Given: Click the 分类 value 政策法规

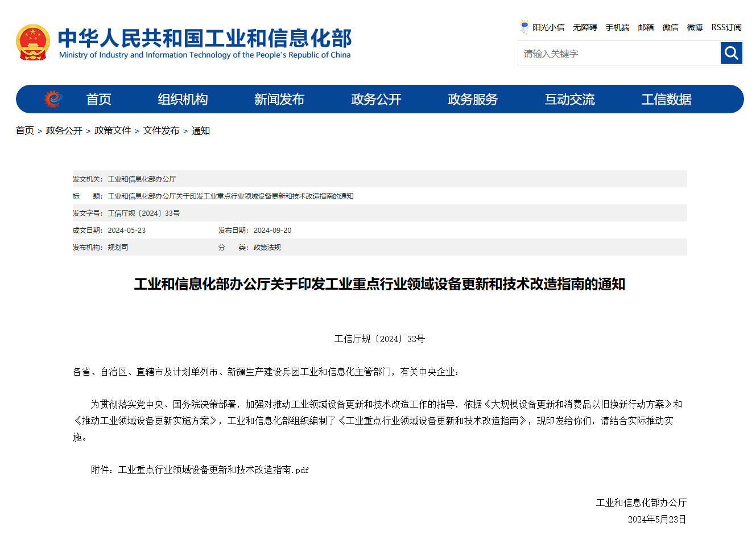Looking at the screenshot, I should point(267,247).
